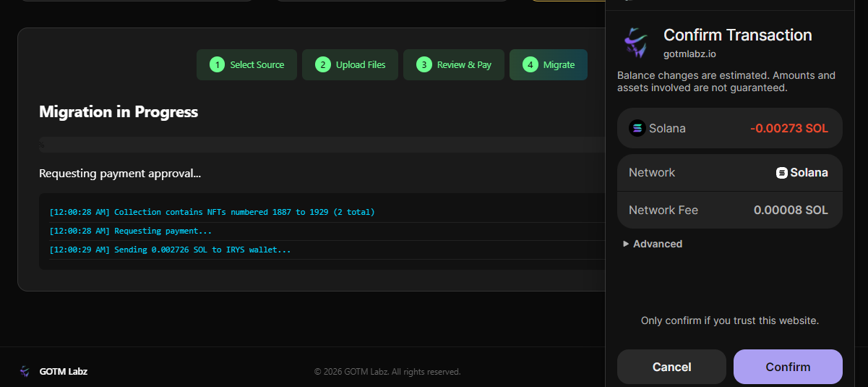Click the gotmlabz.io domain text
The image size is (868, 387).
pyautogui.click(x=689, y=54)
